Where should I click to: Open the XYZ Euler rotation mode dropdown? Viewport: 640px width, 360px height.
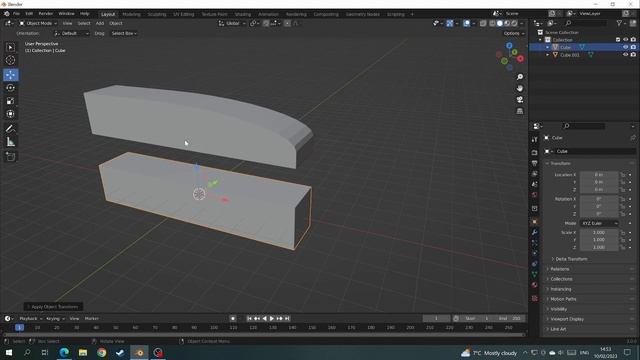tap(599, 224)
